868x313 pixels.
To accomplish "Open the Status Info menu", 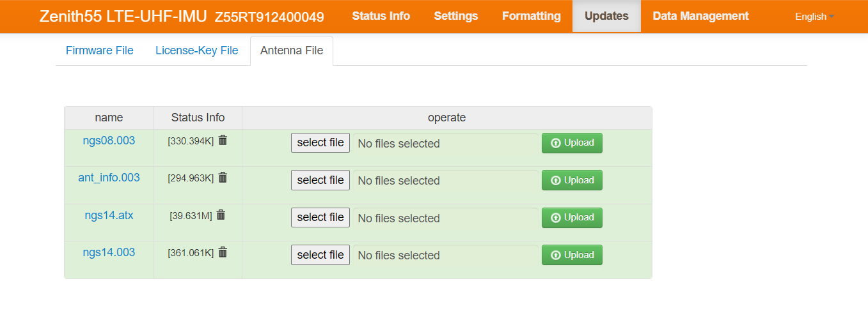I will click(x=381, y=16).
